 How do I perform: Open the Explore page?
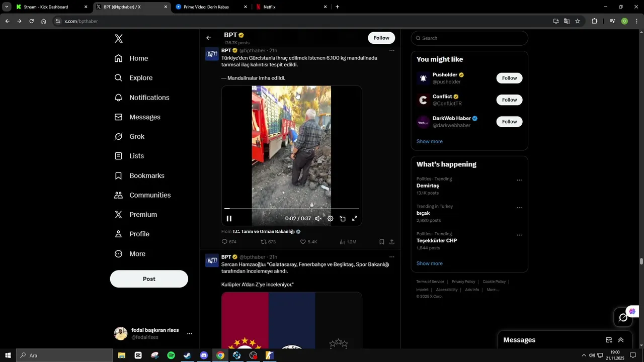pyautogui.click(x=133, y=78)
